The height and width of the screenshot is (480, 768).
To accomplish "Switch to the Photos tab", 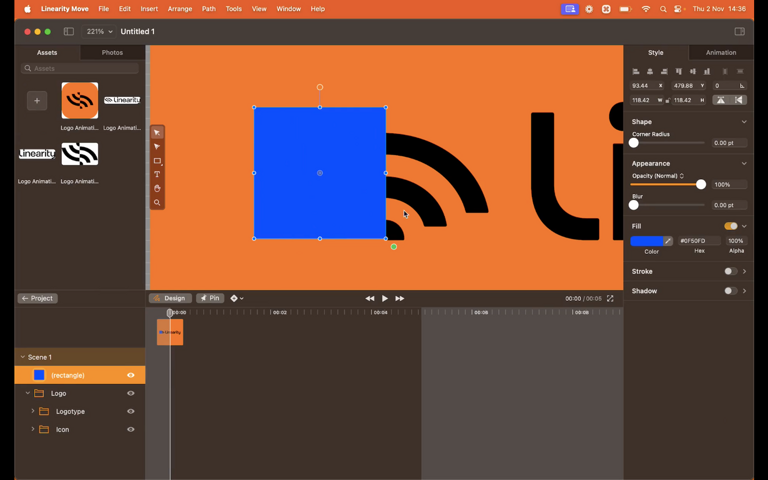I will pyautogui.click(x=112, y=52).
